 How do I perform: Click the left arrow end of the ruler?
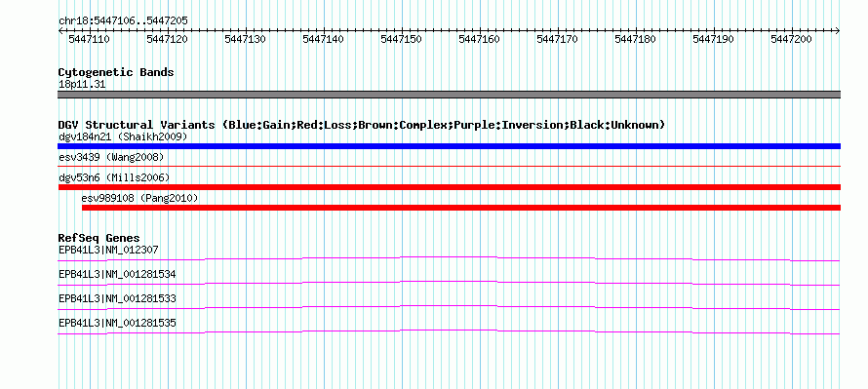pyautogui.click(x=60, y=31)
